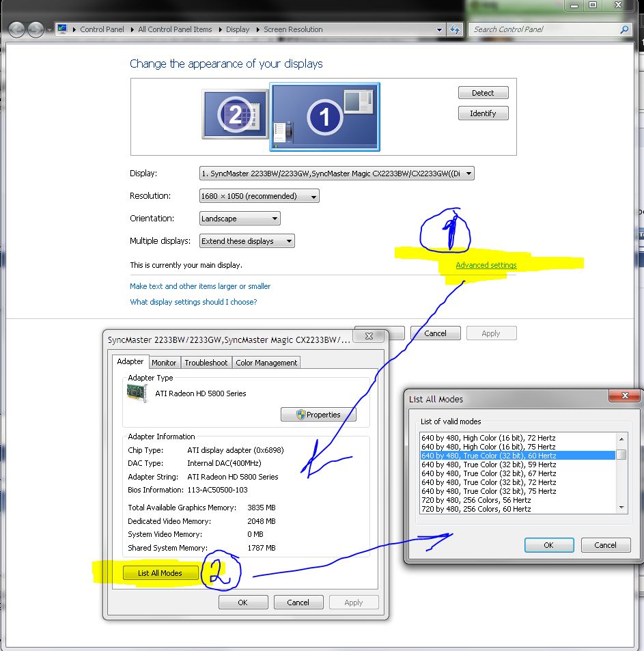Screen dimensions: 644x651
Task: Click the Advanced settings link
Action: (x=486, y=265)
